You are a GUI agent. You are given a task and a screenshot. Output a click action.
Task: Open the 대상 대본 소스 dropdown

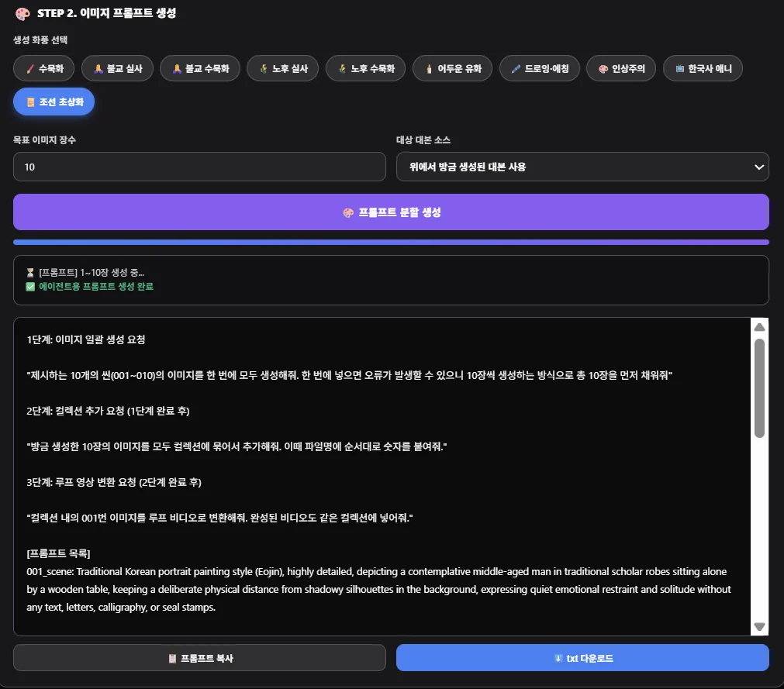[582, 167]
